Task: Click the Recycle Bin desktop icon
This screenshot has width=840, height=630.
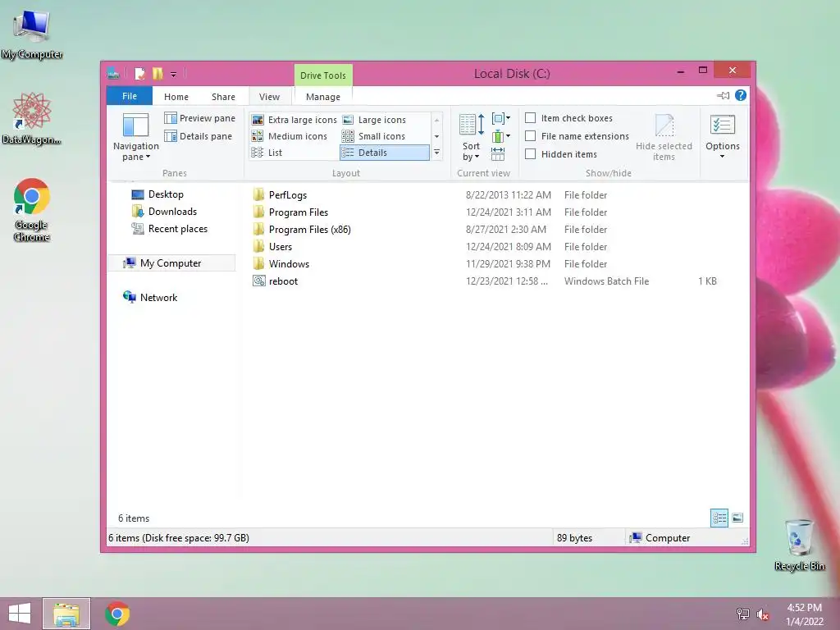Action: tap(799, 545)
